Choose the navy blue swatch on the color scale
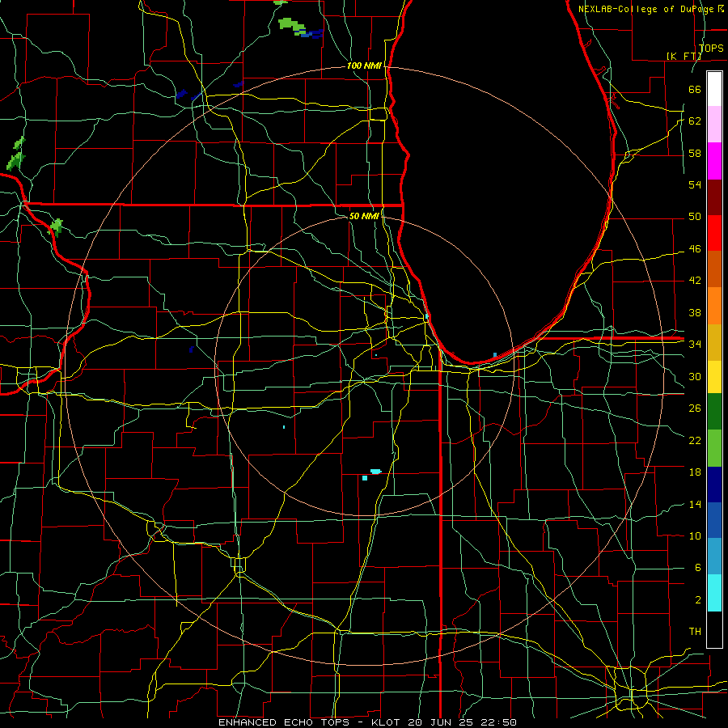728x728 pixels. pyautogui.click(x=714, y=485)
